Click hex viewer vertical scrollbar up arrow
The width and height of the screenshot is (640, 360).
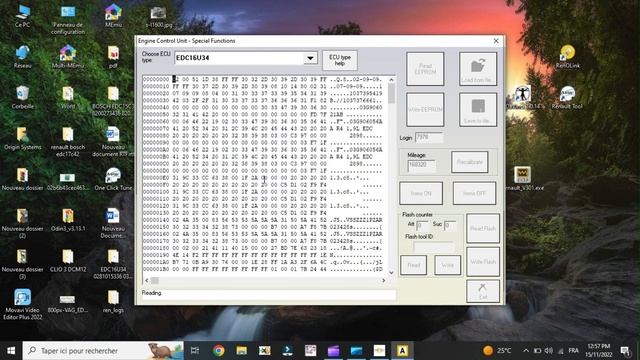(391, 80)
